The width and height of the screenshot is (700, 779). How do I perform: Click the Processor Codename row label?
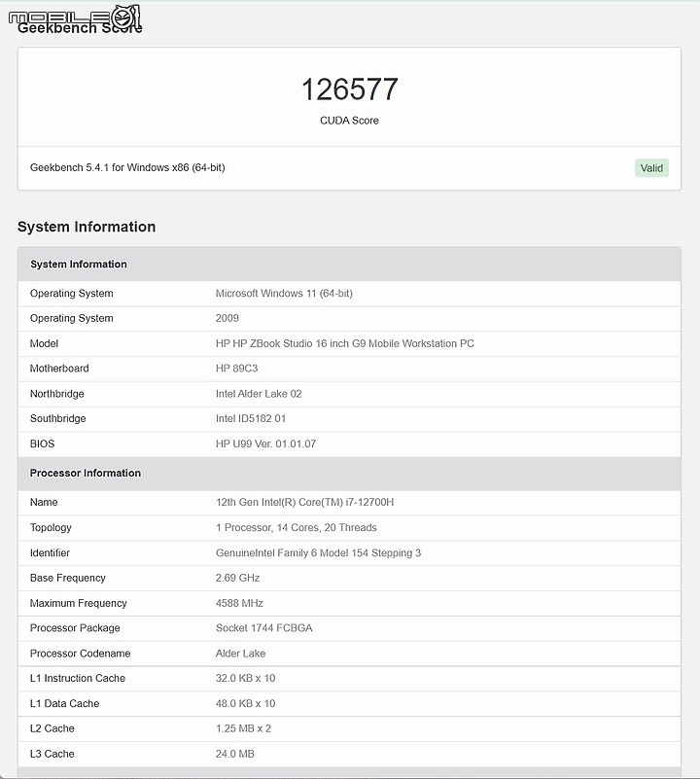click(x=80, y=653)
